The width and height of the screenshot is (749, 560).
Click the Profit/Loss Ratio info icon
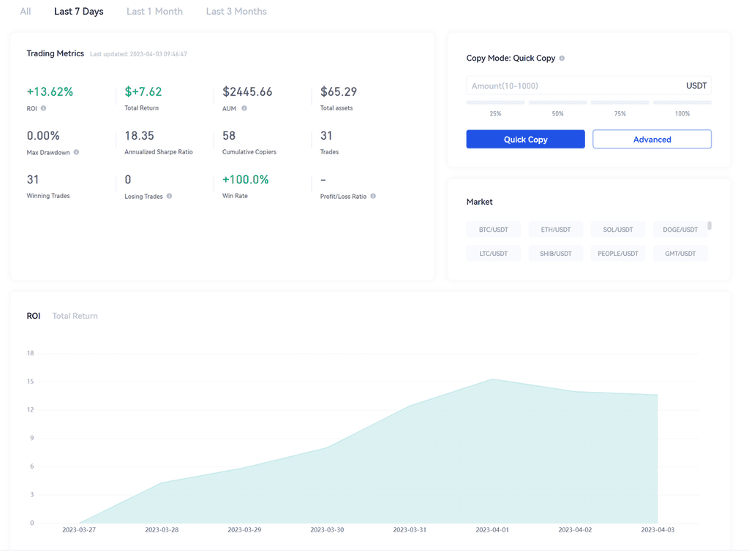373,196
